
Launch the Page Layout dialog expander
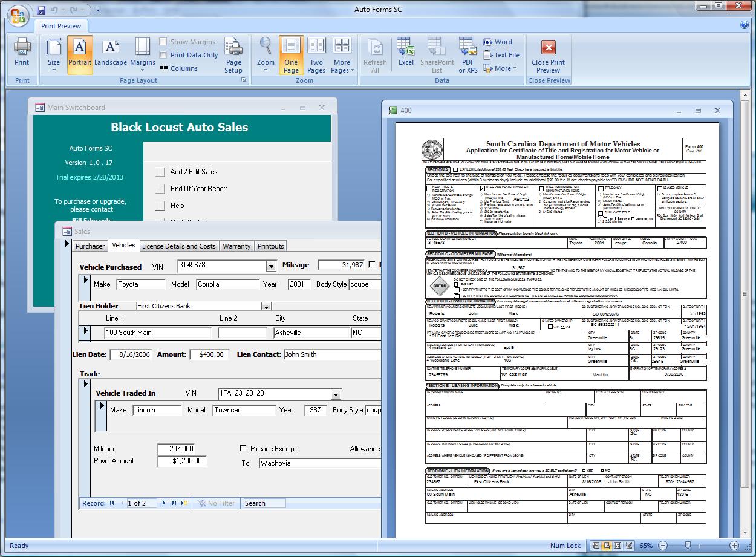(x=244, y=80)
